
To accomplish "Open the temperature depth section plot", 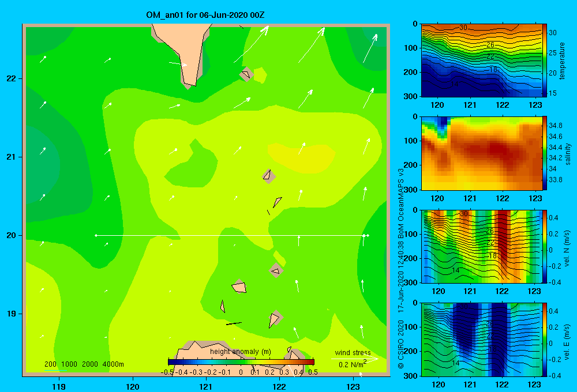I will pos(482,61).
